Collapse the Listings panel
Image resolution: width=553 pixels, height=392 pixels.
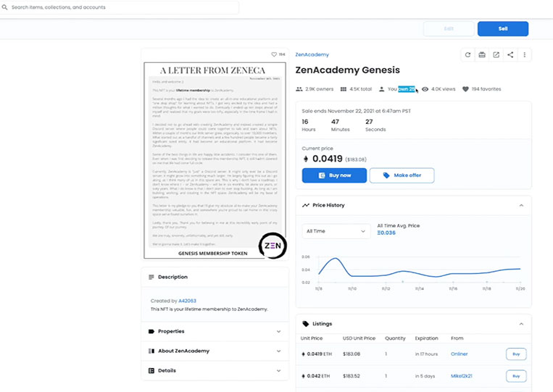tap(521, 324)
